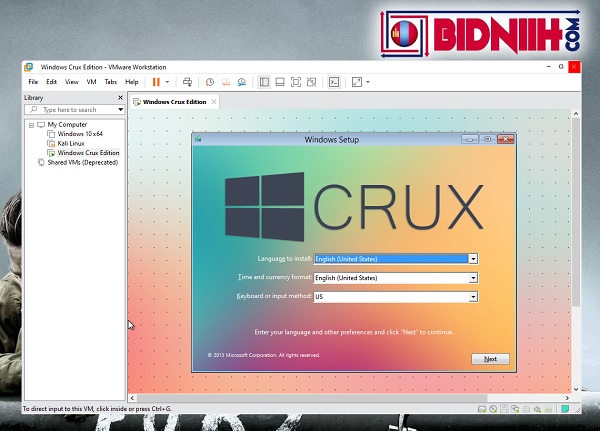Open the Tabs menu
Viewport: 600px width, 431px height.
(111, 82)
